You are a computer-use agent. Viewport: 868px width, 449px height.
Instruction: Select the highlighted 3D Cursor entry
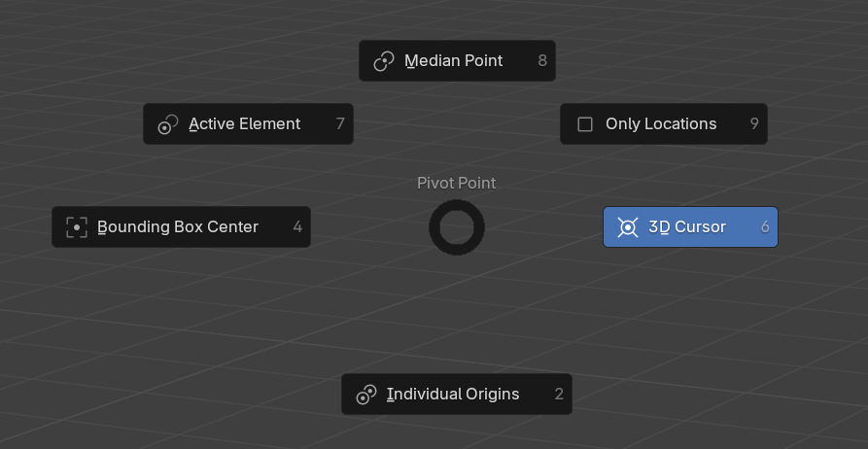pos(687,227)
